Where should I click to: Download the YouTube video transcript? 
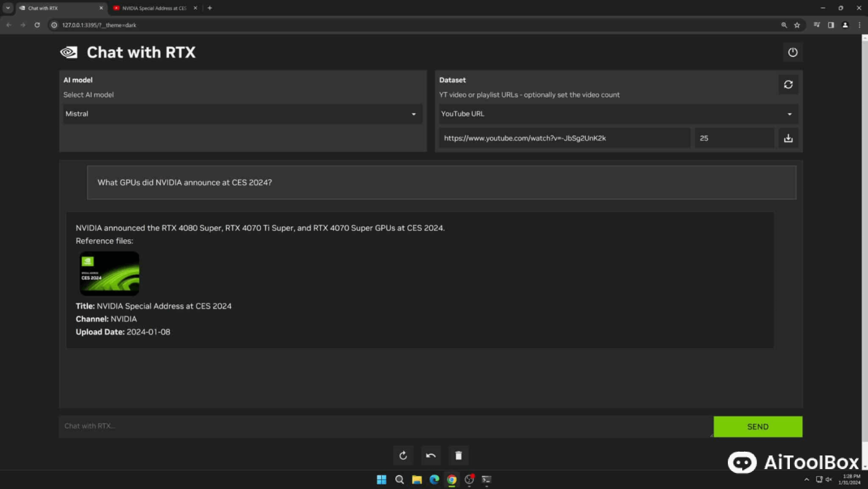(x=788, y=138)
